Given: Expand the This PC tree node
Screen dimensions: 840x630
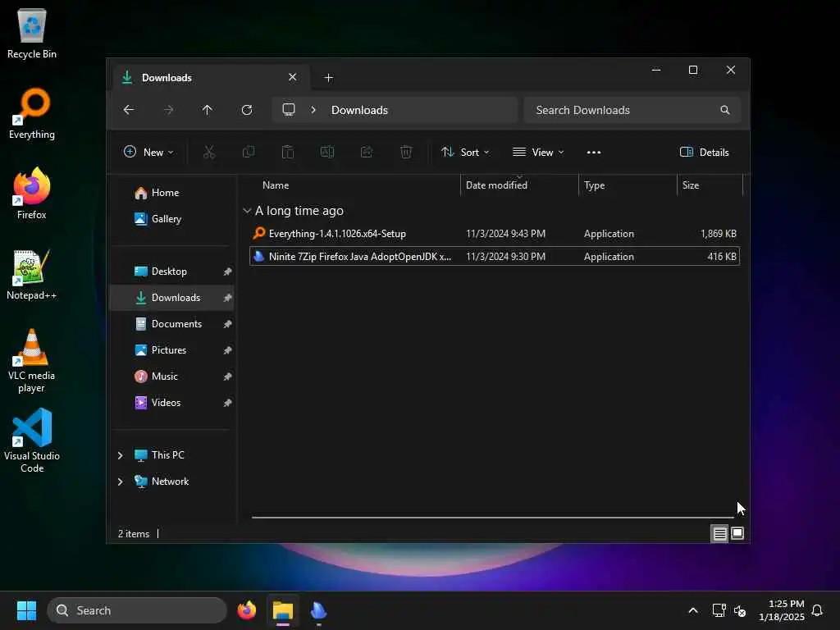Looking at the screenshot, I should (120, 455).
